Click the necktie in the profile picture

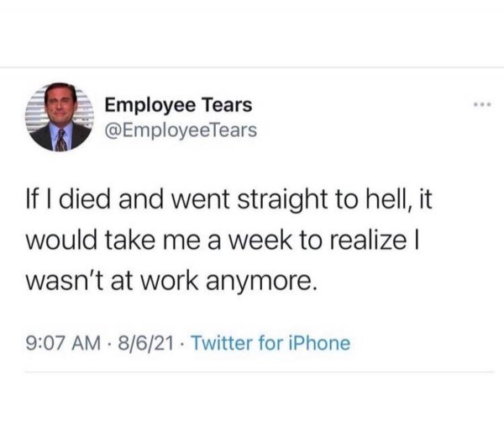click(x=61, y=140)
